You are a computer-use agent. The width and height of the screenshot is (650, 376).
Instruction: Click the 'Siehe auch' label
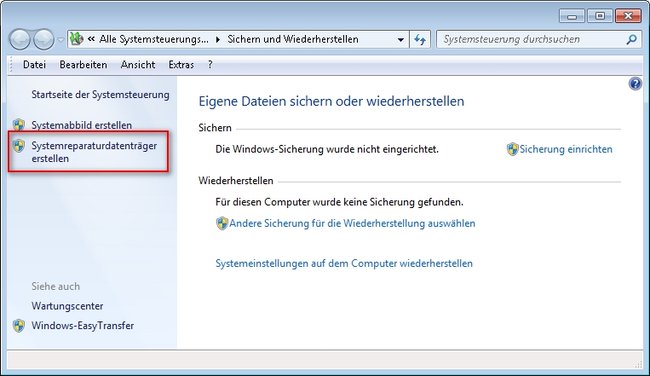(x=56, y=286)
